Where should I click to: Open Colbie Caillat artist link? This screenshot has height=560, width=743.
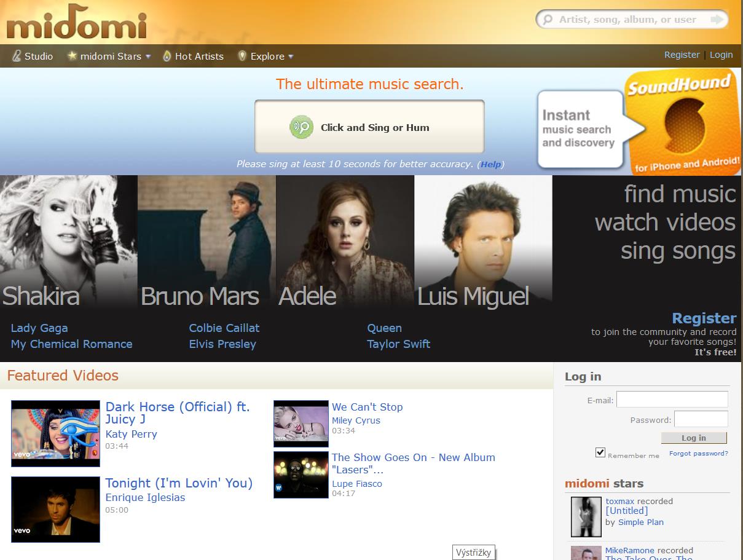[x=224, y=328]
